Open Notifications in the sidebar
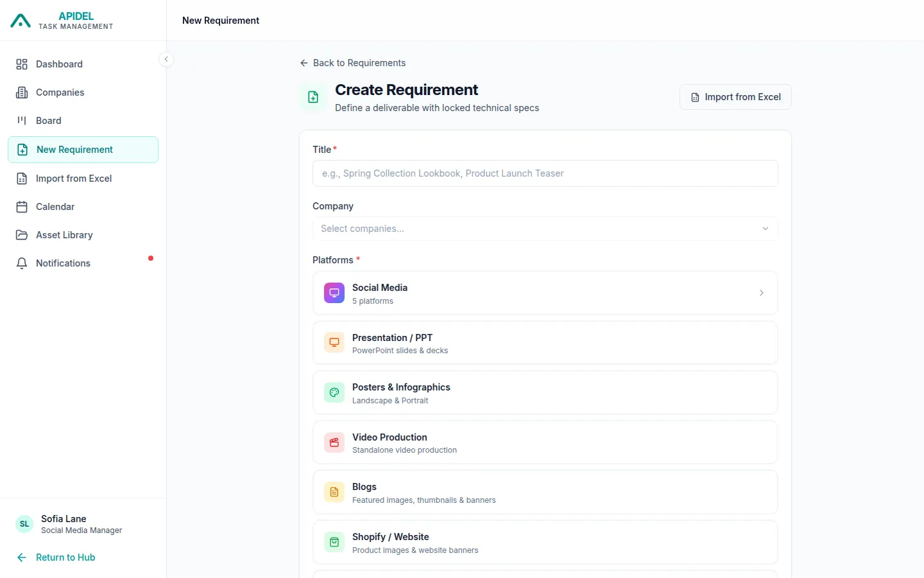This screenshot has width=924, height=578. tap(83, 263)
